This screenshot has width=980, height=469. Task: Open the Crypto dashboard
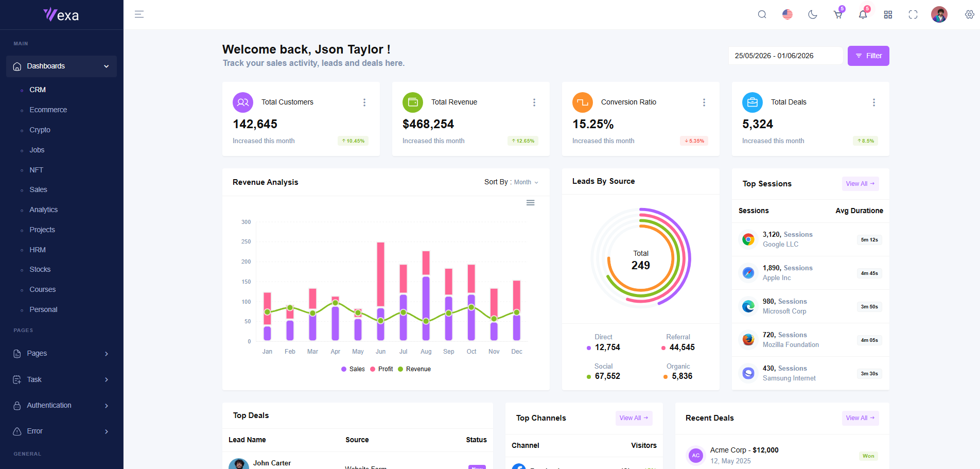(40, 130)
